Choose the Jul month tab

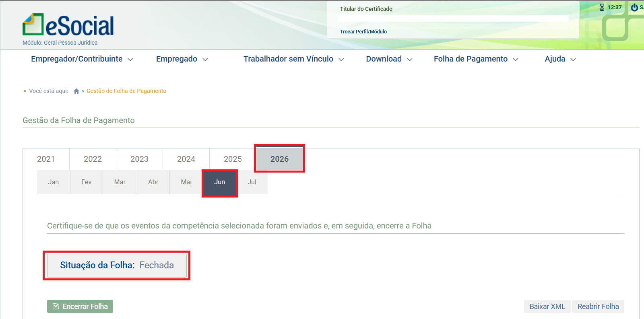point(252,182)
